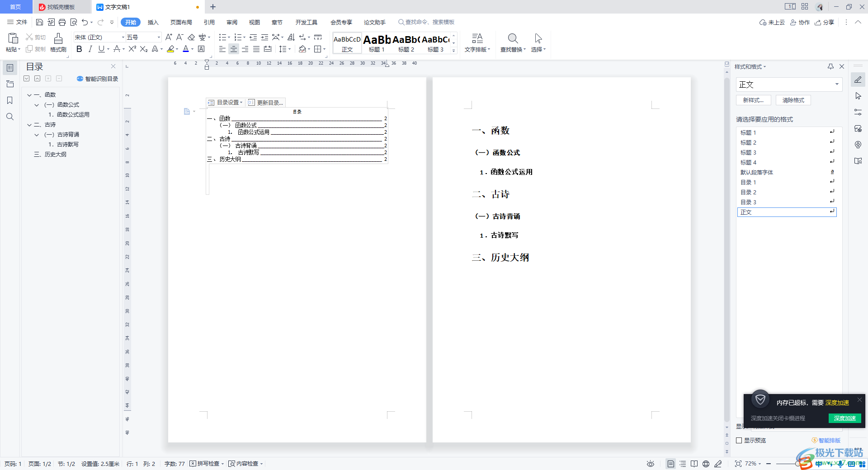Click the Paste (粘贴) clipboard icon
This screenshot has height=470, width=868.
coord(13,38)
